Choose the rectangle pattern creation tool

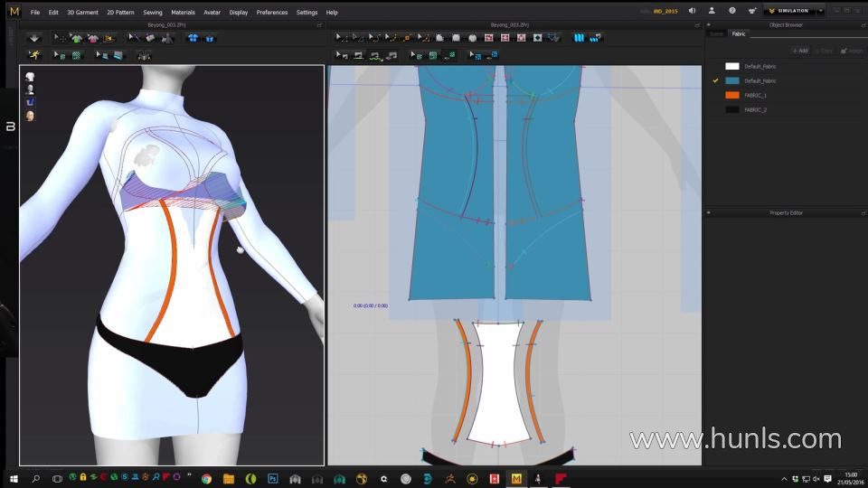tap(456, 38)
